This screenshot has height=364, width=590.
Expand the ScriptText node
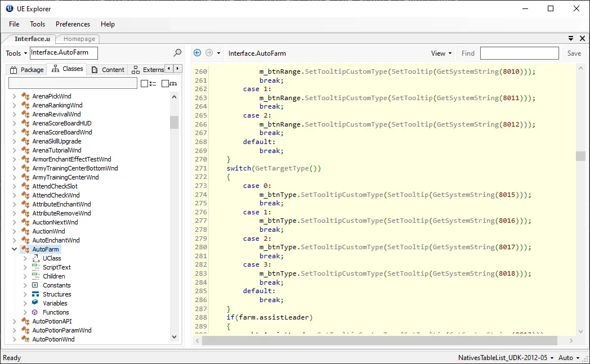(25, 267)
